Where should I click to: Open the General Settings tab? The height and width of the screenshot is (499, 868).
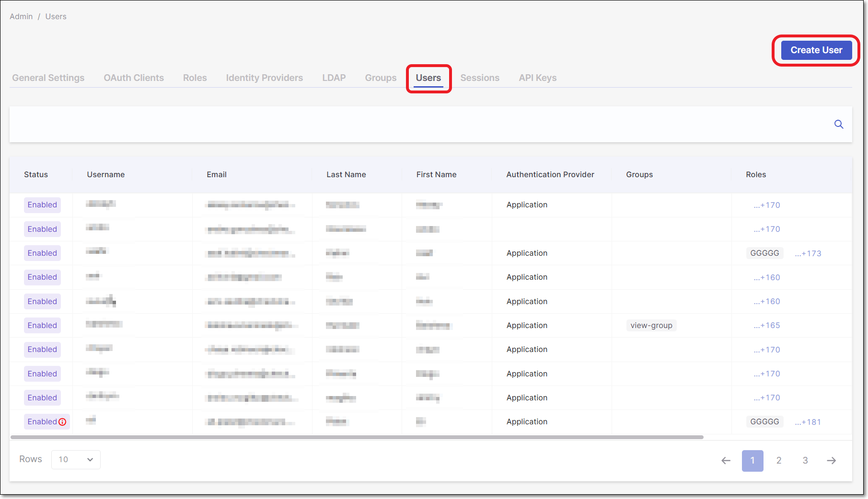tap(48, 78)
